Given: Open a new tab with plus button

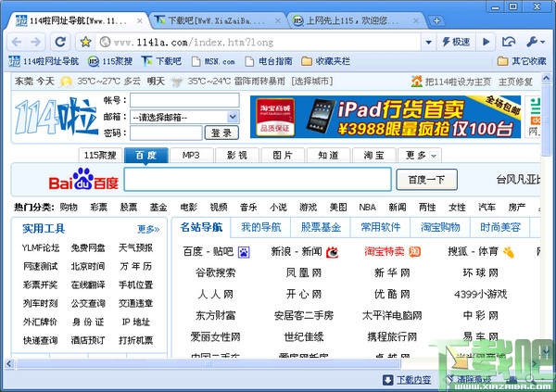Looking at the screenshot, I should coord(436,20).
